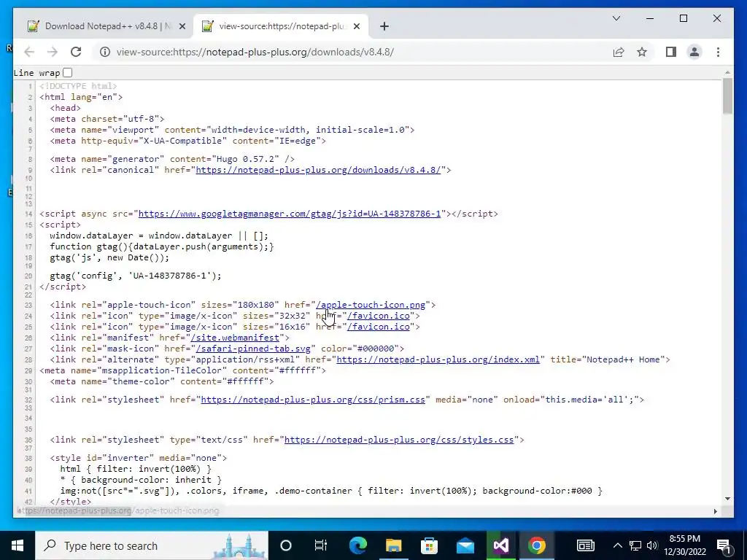Screen dimensions: 747x560
Task: Open notepad-plus-plus.org/index.xml link
Action: point(438,359)
